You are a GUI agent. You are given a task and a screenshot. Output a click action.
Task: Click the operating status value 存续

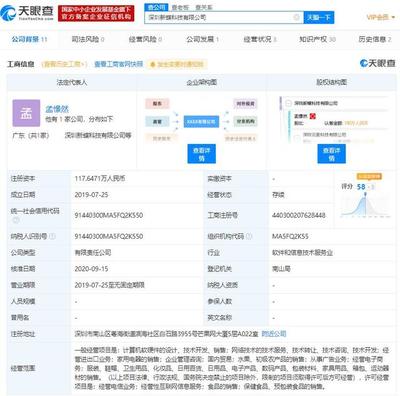278,195
